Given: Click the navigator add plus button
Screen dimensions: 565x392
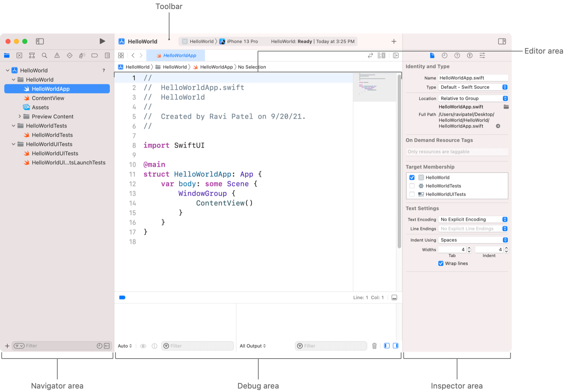Looking at the screenshot, I should tap(7, 346).
